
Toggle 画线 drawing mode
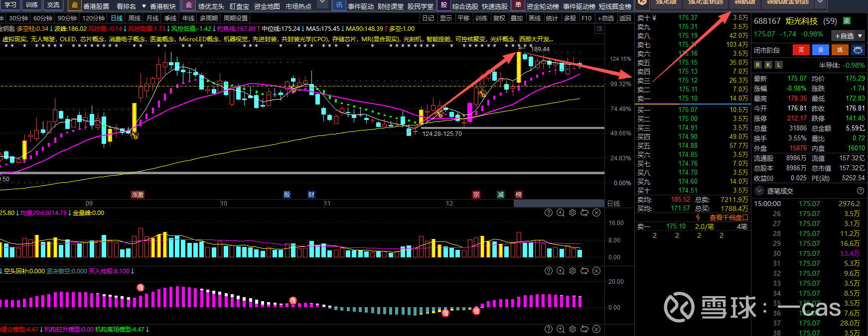point(535,18)
